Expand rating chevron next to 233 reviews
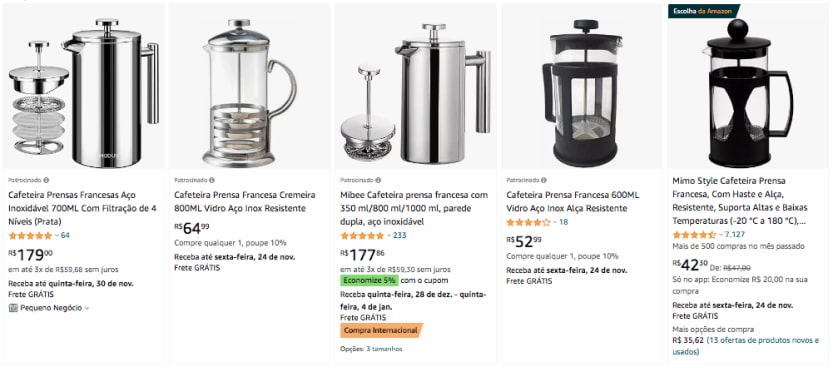The image size is (833, 368). coord(388,235)
